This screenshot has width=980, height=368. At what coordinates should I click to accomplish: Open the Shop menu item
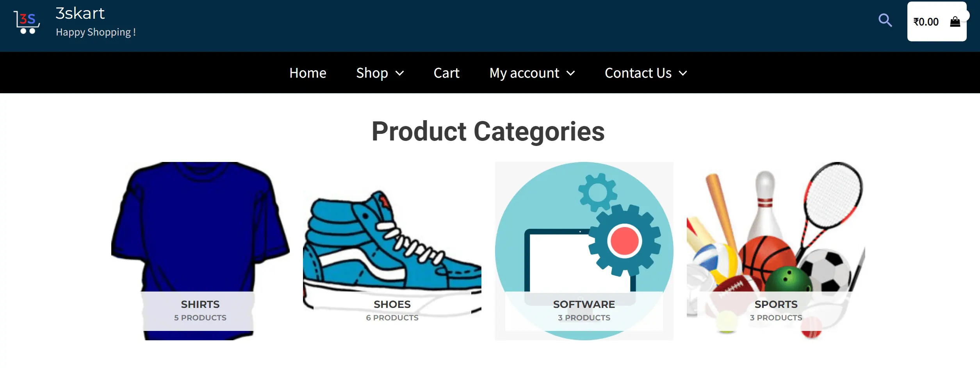pyautogui.click(x=372, y=73)
